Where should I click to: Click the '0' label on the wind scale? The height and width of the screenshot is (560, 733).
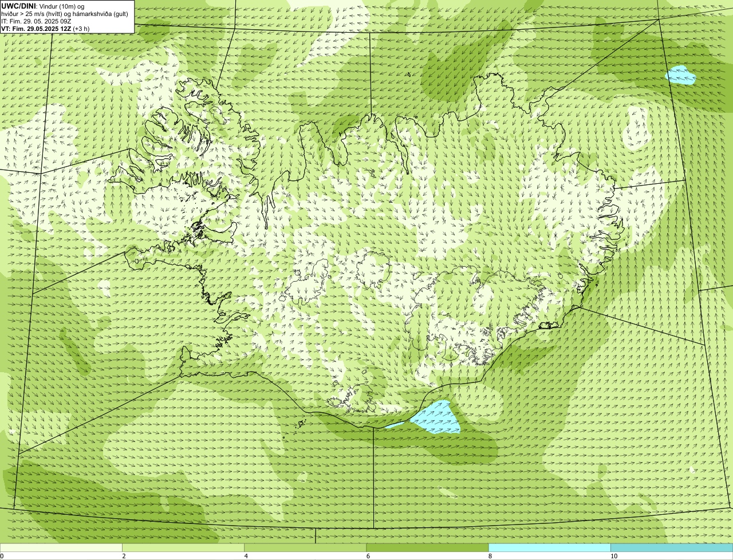click(x=2, y=556)
